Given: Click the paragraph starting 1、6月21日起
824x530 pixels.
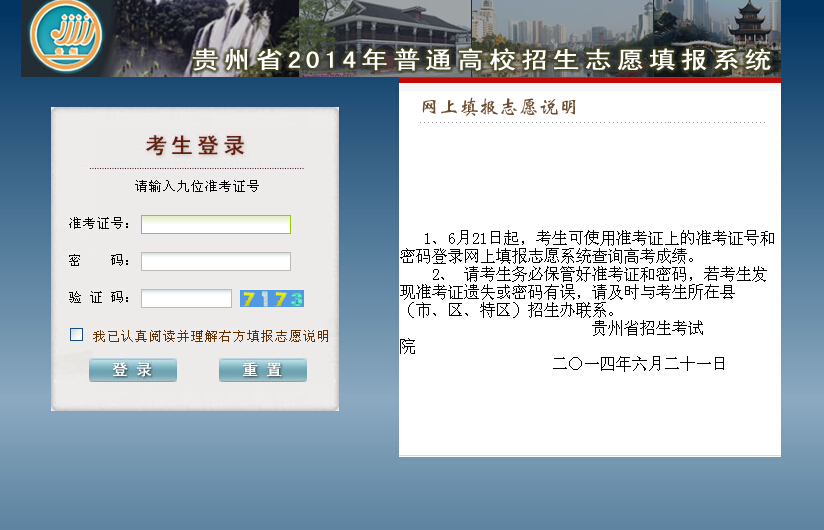Looking at the screenshot, I should pos(588,247).
